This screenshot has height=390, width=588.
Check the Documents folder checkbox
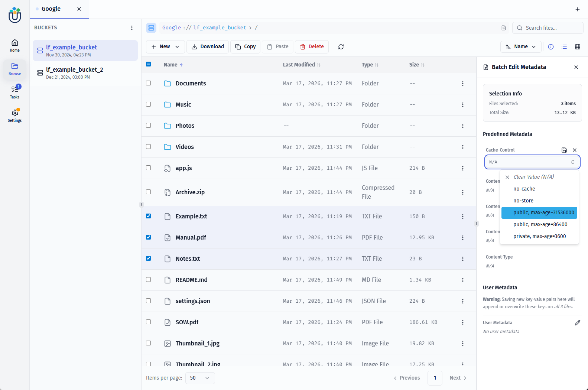tap(149, 83)
